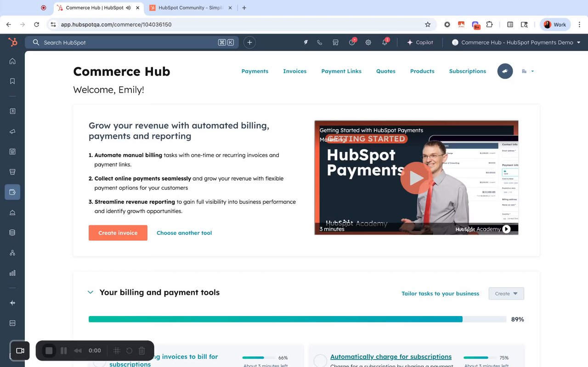The height and width of the screenshot is (367, 588).
Task: Go to the Quotes tab
Action: click(x=386, y=71)
